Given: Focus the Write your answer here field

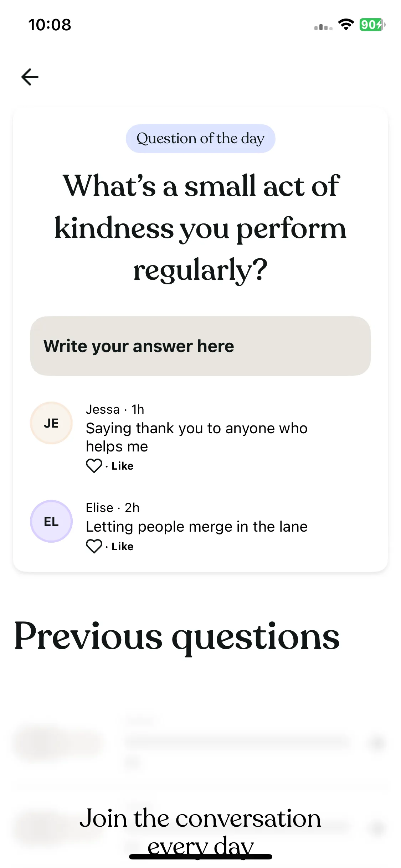Looking at the screenshot, I should (x=200, y=346).
